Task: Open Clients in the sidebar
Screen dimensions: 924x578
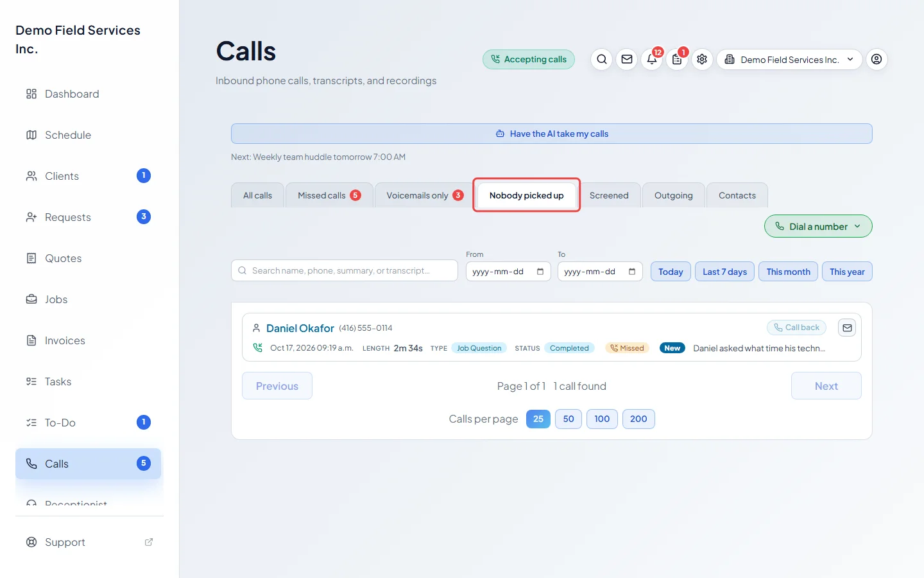Action: click(88, 176)
